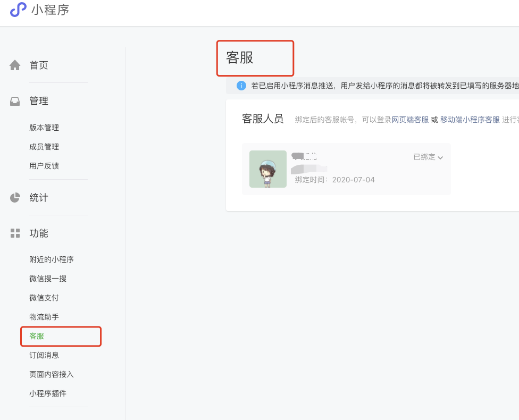Click the notice text about 小程序消息推送

(384, 86)
